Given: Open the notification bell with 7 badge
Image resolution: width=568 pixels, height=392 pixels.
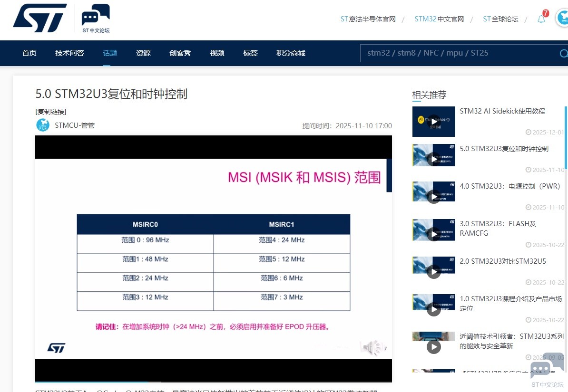Looking at the screenshot, I should [x=542, y=18].
